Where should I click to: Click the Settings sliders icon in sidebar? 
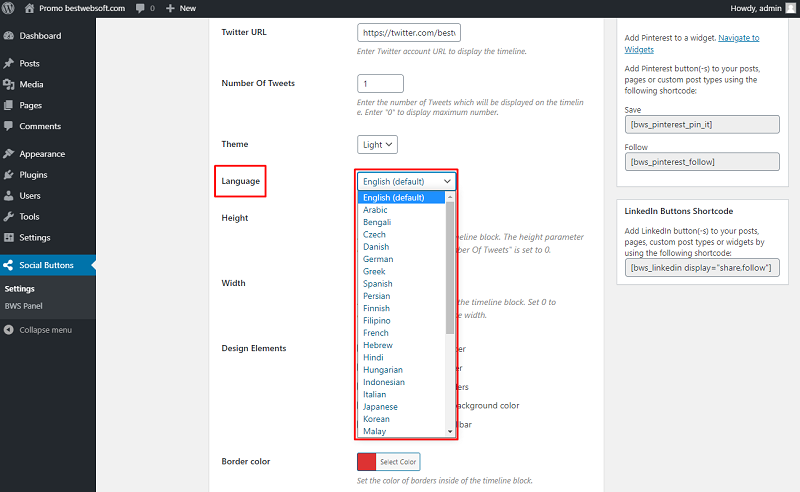coord(9,237)
